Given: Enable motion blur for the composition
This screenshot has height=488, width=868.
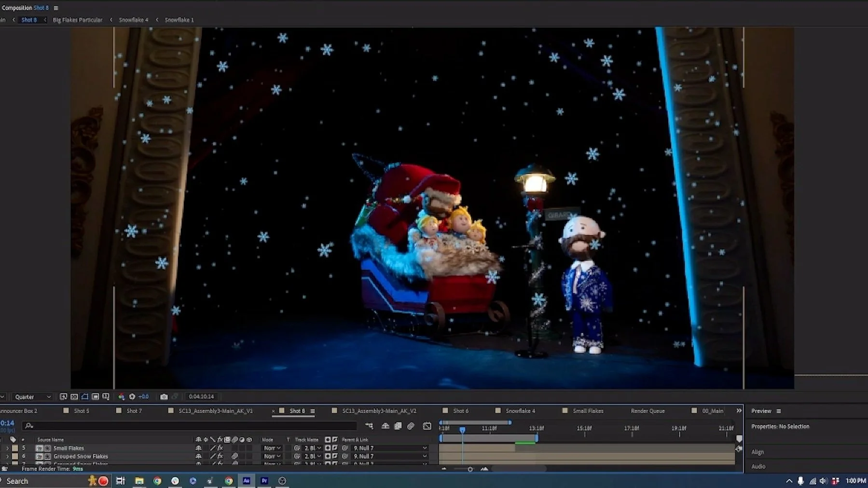Looking at the screenshot, I should click(x=411, y=426).
